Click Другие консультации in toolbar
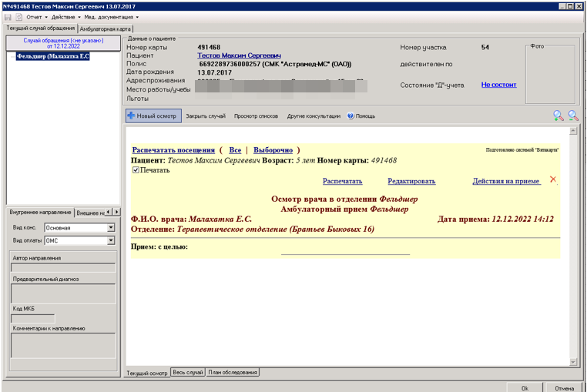The image size is (587, 392). 314,116
